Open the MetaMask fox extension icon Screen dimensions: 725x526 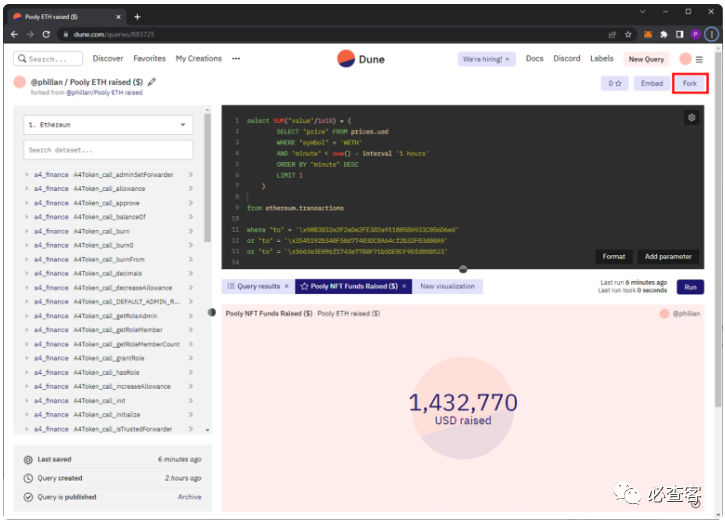coord(648,34)
